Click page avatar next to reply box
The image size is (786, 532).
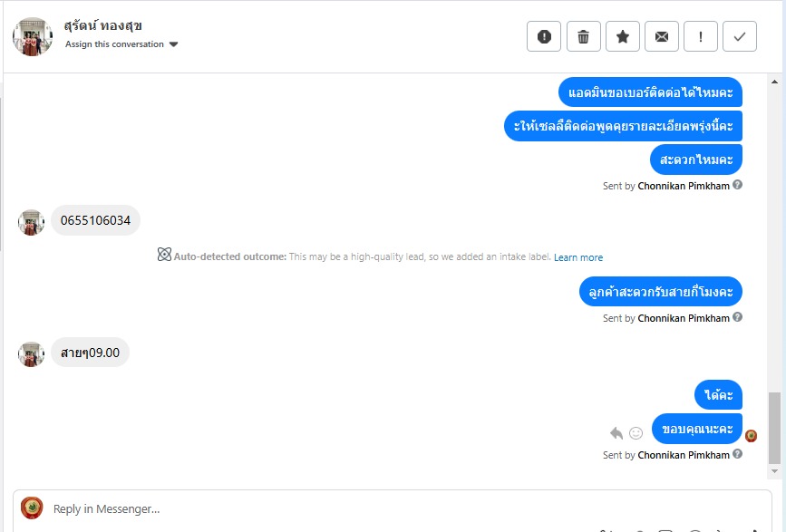(x=32, y=508)
